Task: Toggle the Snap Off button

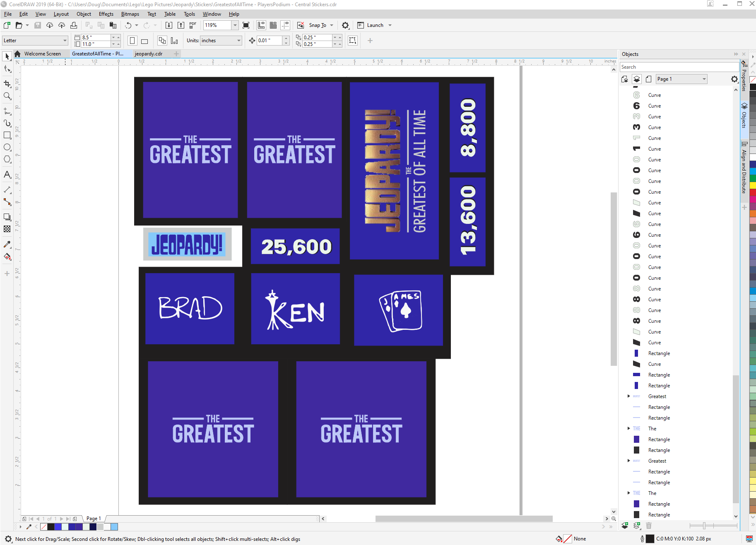Action: point(301,25)
